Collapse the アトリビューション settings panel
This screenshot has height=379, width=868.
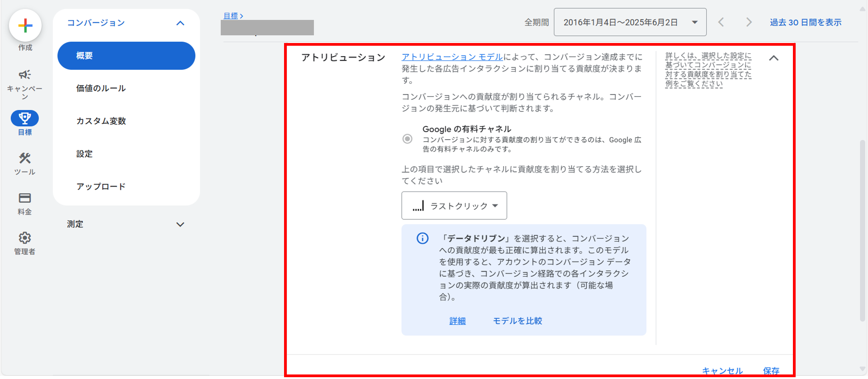(774, 58)
